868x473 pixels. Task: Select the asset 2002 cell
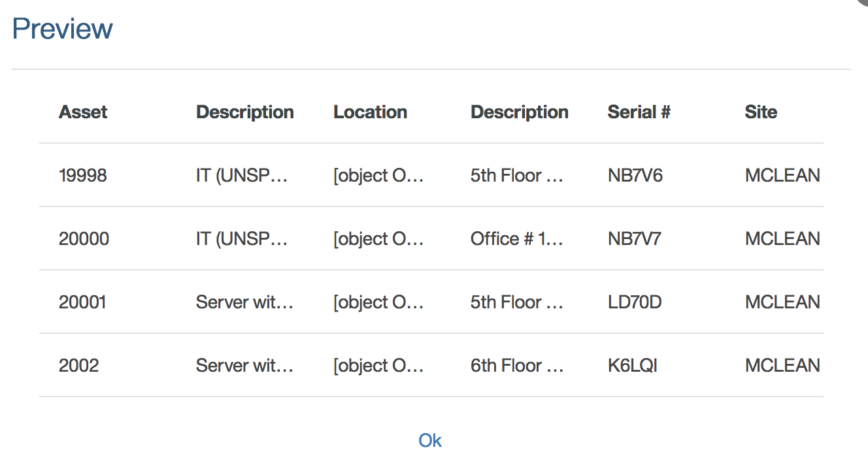tap(78, 365)
